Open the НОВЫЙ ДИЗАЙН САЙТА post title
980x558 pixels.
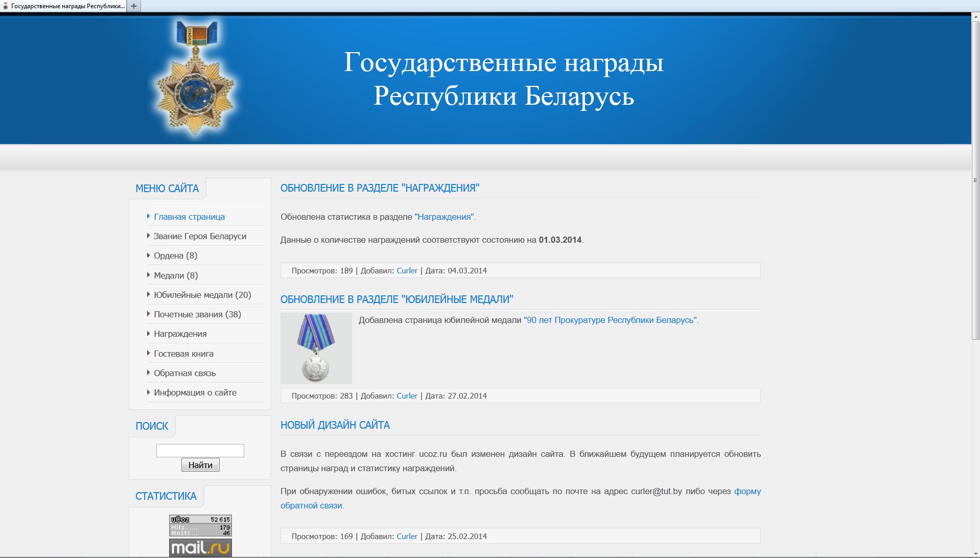pos(335,425)
